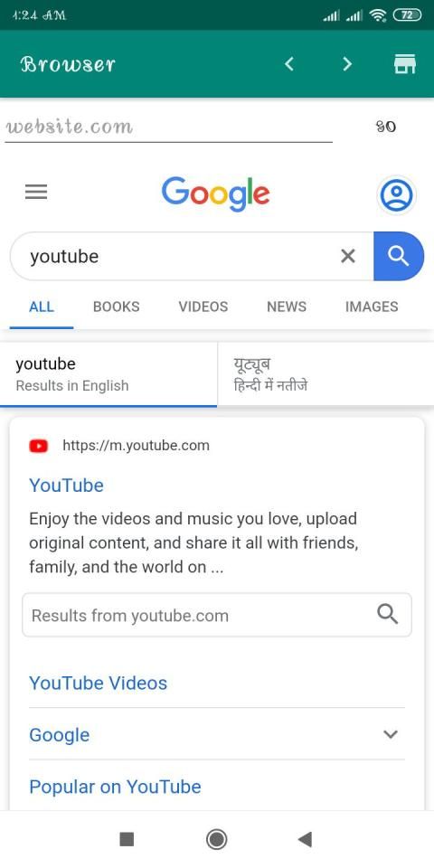The width and height of the screenshot is (434, 868).
Task: Expand the Google sitelink chevron
Action: pyautogui.click(x=391, y=734)
